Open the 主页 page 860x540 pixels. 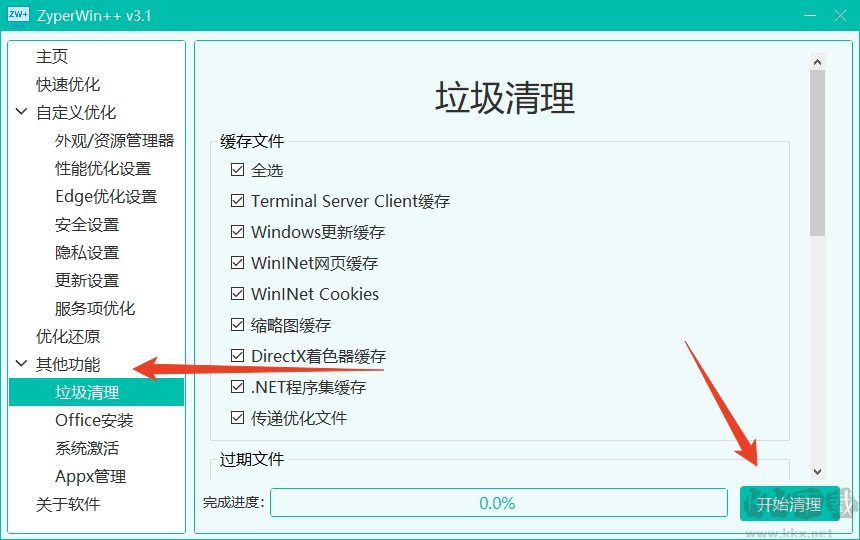point(52,56)
